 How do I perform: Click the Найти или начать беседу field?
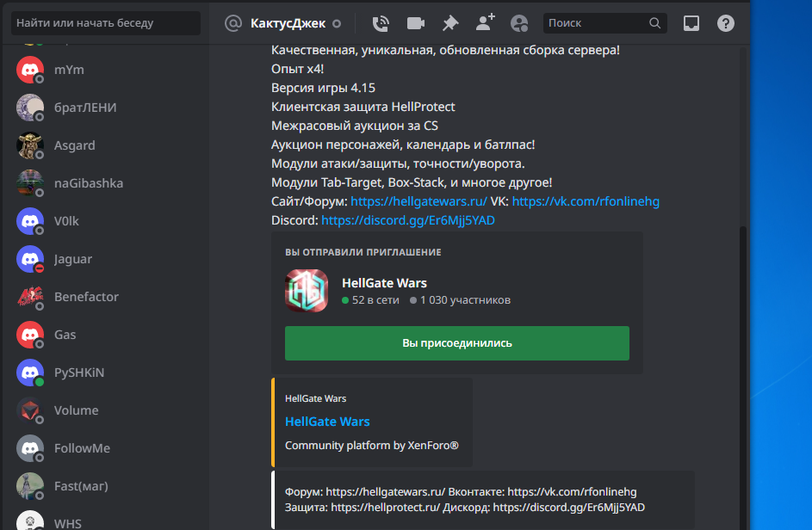[106, 22]
